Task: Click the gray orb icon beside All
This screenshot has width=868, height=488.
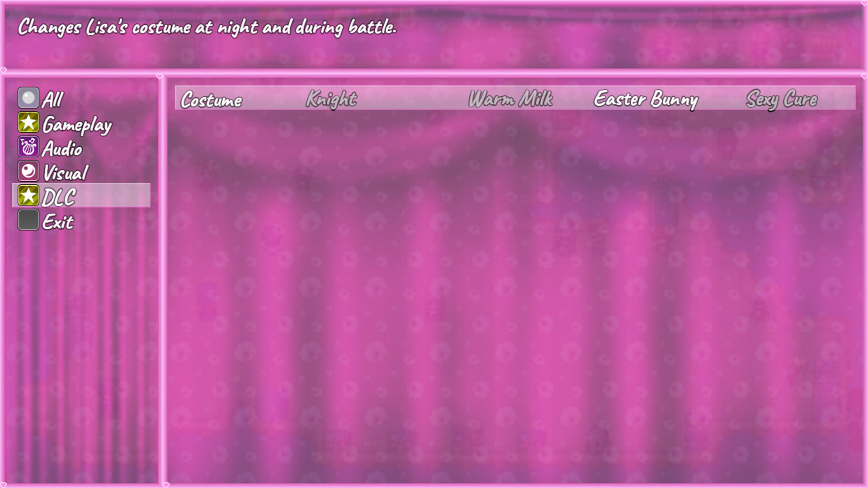Action: pyautogui.click(x=28, y=98)
